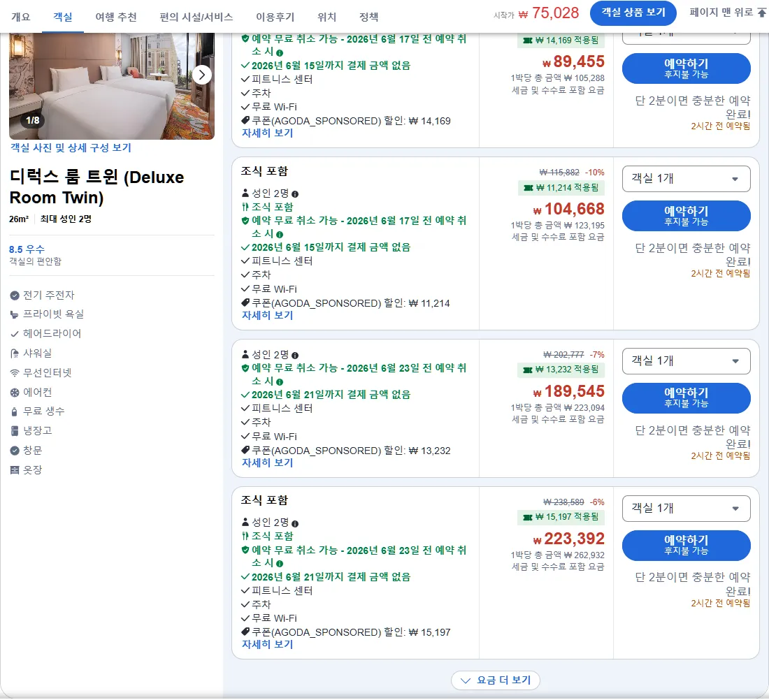Image resolution: width=769 pixels, height=700 pixels.
Task: Click the closet icon beside 옷장
Action: point(15,470)
